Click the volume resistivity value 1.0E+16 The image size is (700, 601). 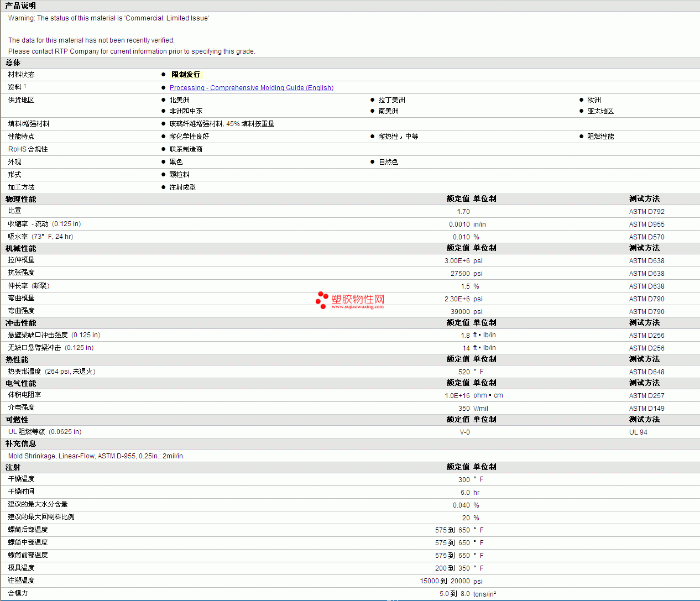coord(457,396)
